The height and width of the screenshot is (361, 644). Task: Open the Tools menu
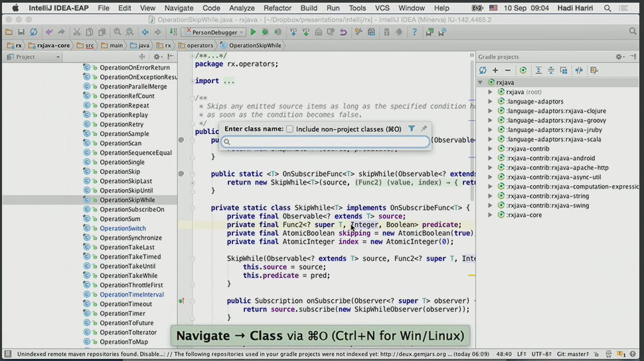(x=357, y=8)
